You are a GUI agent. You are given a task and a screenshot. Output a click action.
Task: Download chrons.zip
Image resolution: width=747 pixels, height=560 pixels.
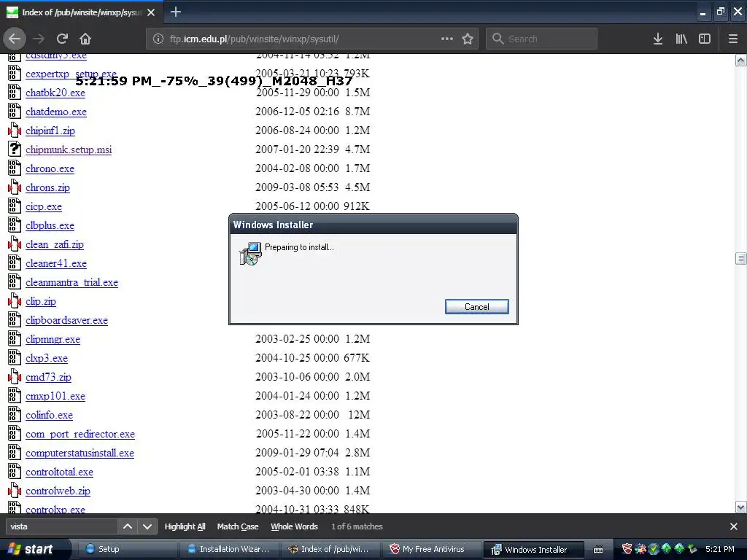click(47, 187)
